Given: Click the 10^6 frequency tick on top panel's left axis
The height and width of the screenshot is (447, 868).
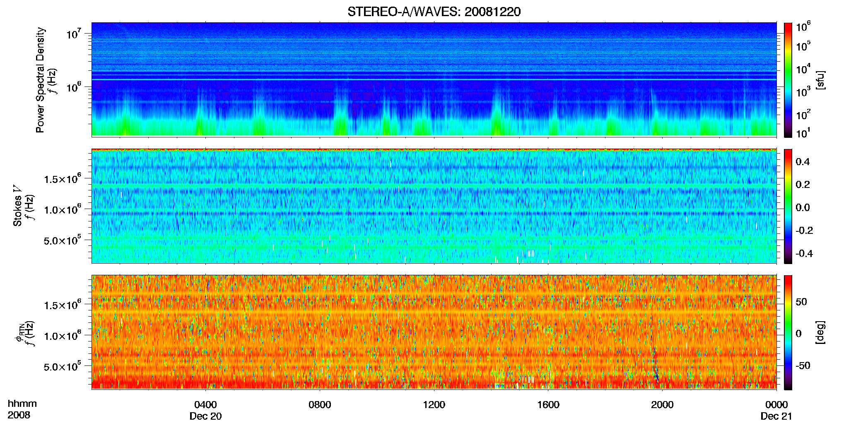Looking at the screenshot, I should [73, 87].
